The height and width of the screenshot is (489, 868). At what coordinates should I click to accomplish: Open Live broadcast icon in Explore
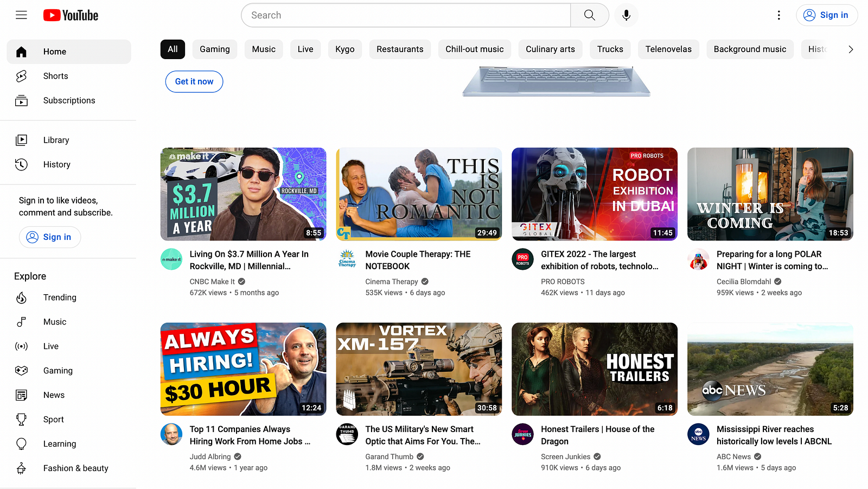[21, 346]
